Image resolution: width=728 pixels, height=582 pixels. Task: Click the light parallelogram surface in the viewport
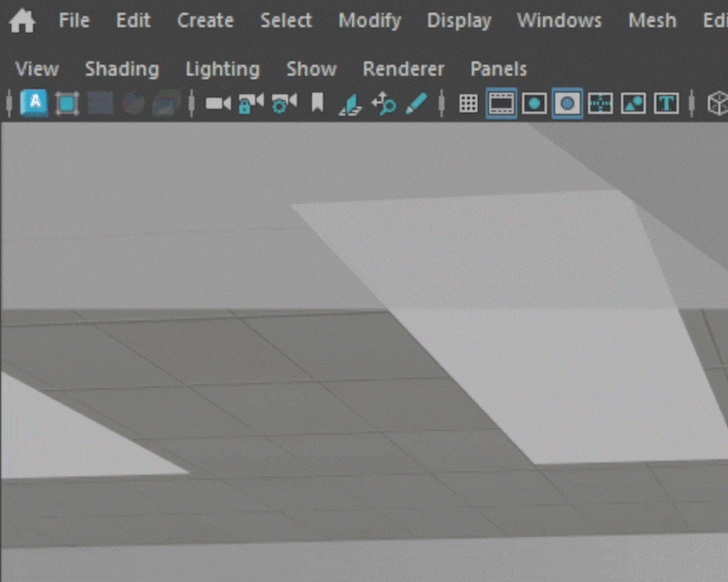(539, 323)
